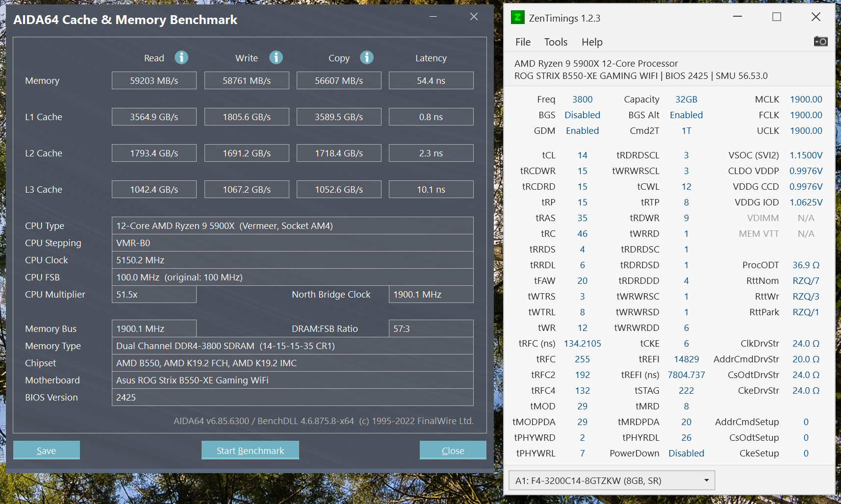
Task: Select the L1 Cache Write value 1805.6 GB/s
Action: click(x=247, y=117)
